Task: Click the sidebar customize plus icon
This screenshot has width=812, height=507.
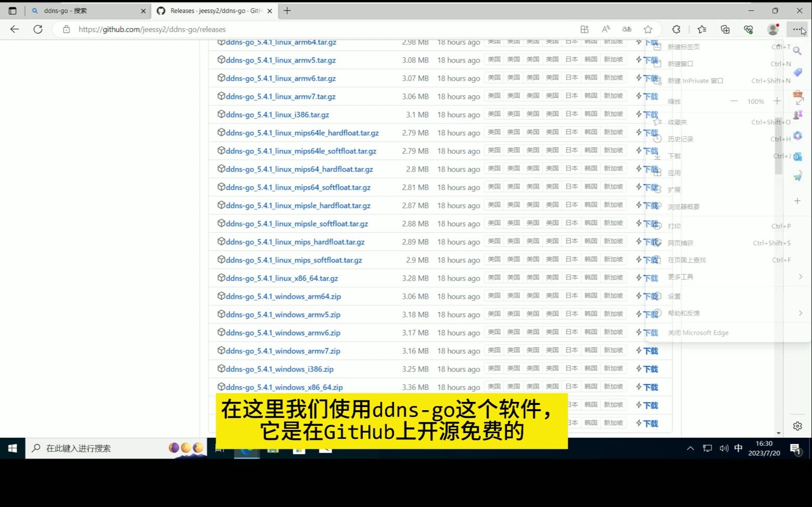Action: (797, 201)
